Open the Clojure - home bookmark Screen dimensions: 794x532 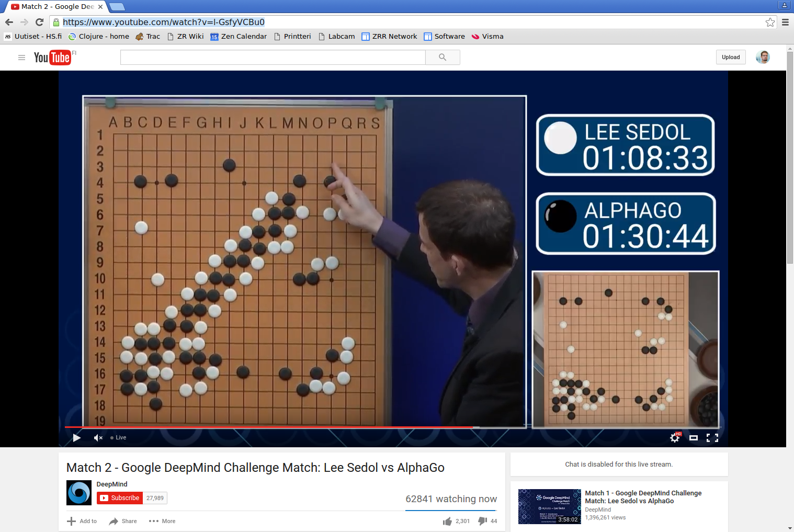click(x=99, y=37)
